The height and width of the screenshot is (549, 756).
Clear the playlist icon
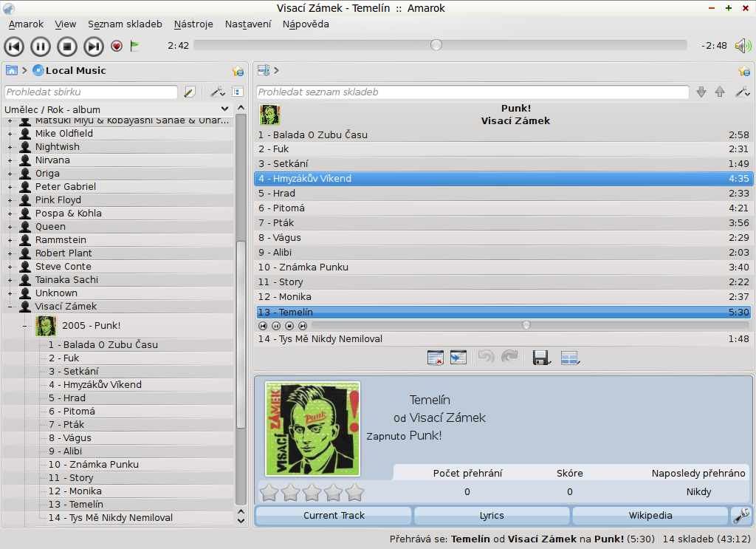click(x=436, y=358)
